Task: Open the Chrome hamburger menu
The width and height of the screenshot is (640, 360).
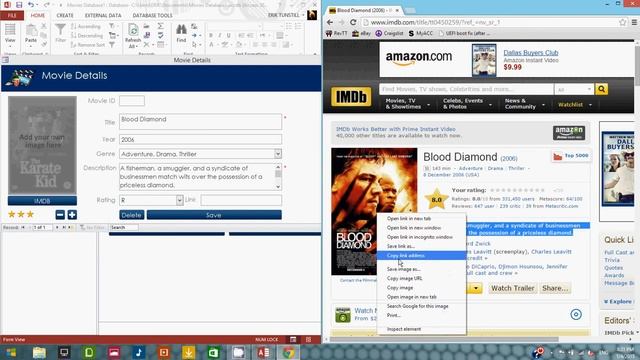Action: (x=634, y=22)
